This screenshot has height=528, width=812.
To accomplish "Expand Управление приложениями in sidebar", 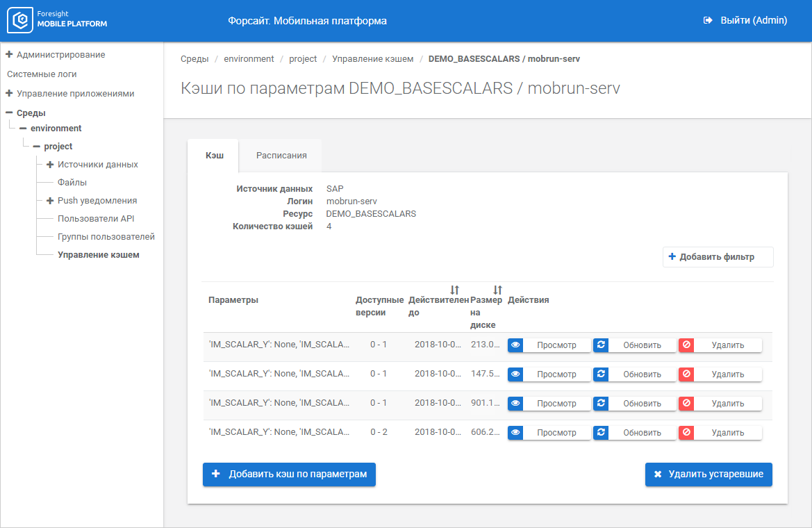I will click(9, 93).
